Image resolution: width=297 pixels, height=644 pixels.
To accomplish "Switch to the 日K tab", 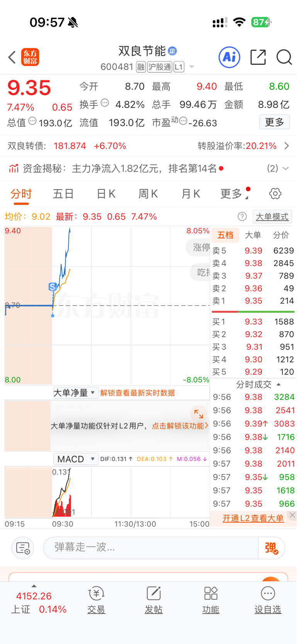I will 106,193.
